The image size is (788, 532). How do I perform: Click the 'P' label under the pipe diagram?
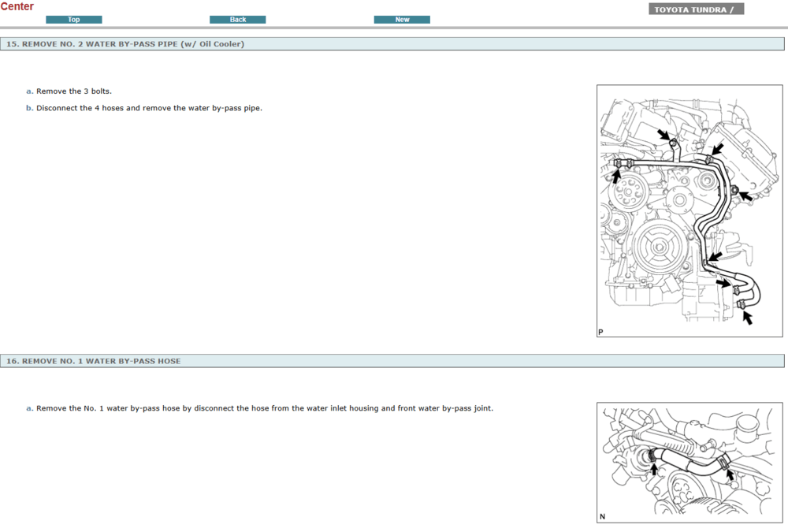click(600, 333)
